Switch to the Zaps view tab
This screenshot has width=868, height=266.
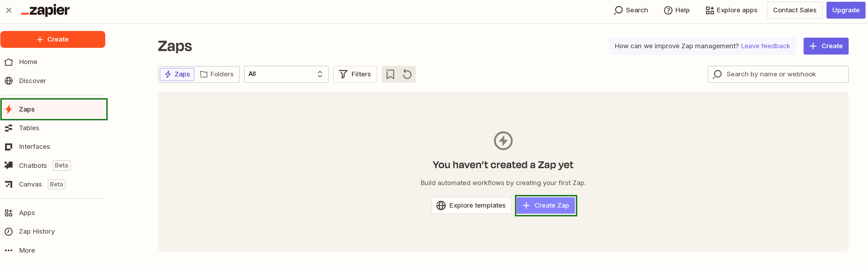click(177, 74)
